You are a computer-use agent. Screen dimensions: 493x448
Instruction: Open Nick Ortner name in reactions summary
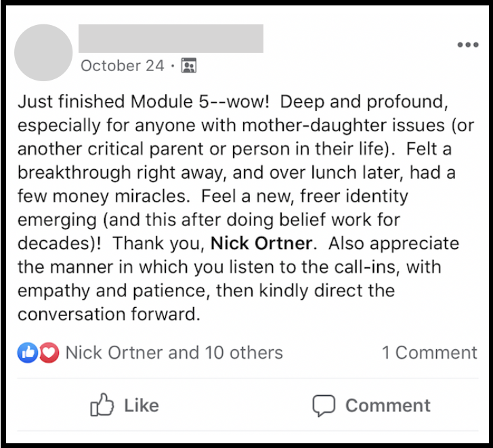pyautogui.click(x=114, y=353)
